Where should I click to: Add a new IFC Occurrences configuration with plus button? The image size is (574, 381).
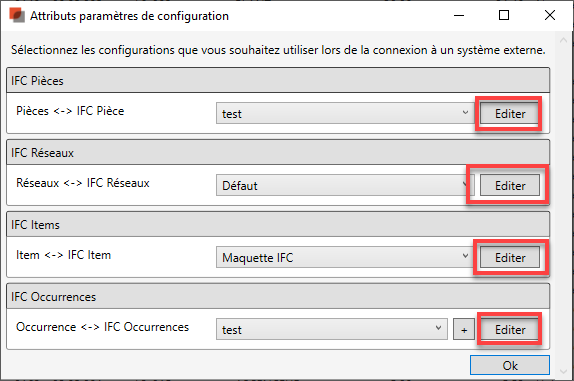pos(464,329)
